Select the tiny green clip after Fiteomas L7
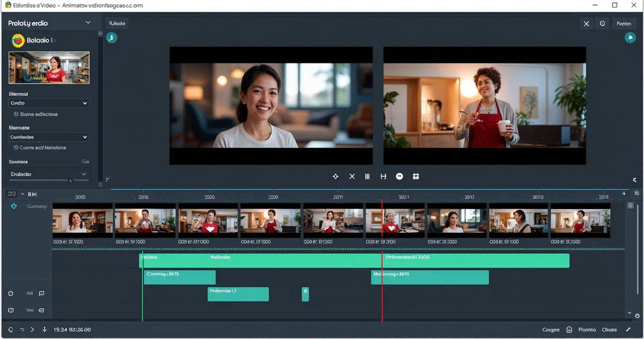 pyautogui.click(x=305, y=295)
